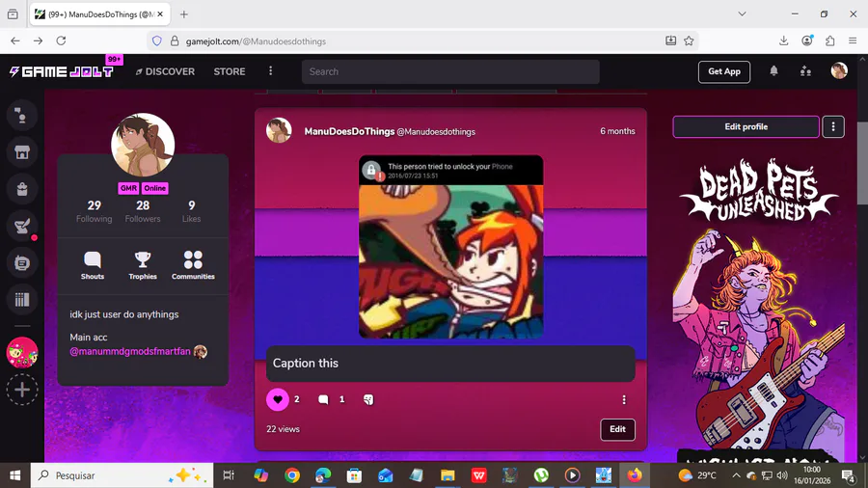Toggle the heart like on the post
This screenshot has width=868, height=488.
click(278, 399)
